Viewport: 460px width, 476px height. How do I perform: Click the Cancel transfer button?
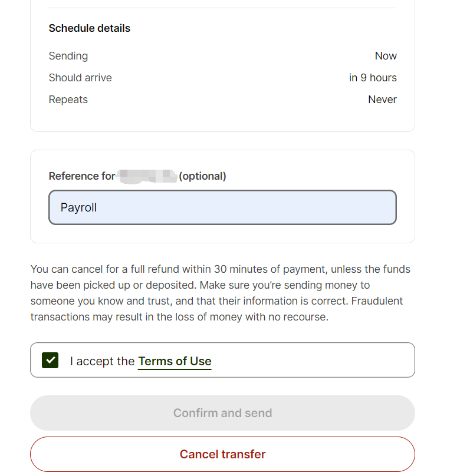point(222,454)
